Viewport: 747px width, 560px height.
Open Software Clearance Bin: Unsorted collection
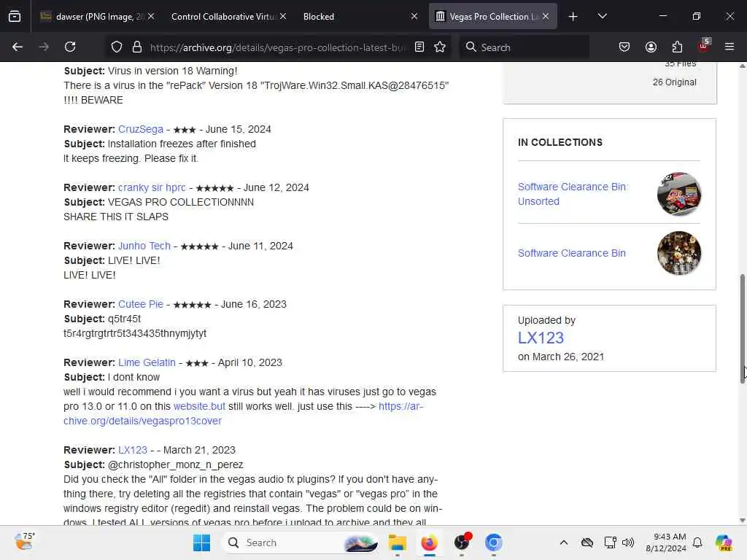[573, 194]
